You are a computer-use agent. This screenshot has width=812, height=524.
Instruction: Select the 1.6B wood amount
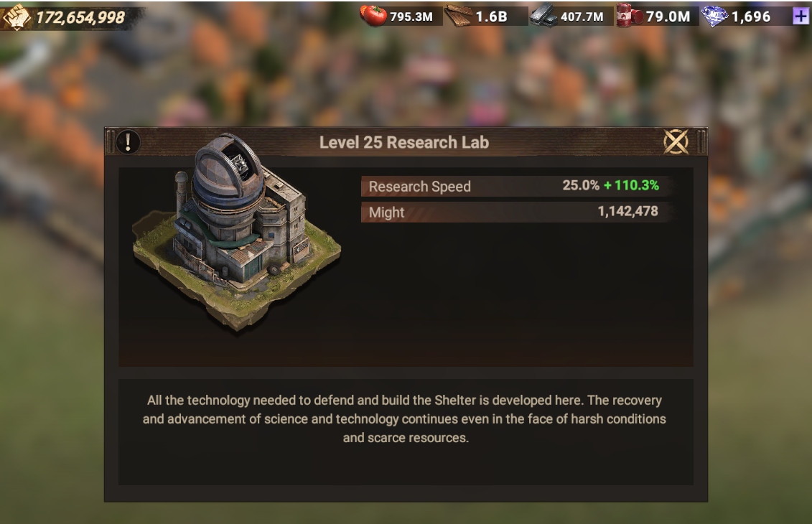(x=492, y=17)
